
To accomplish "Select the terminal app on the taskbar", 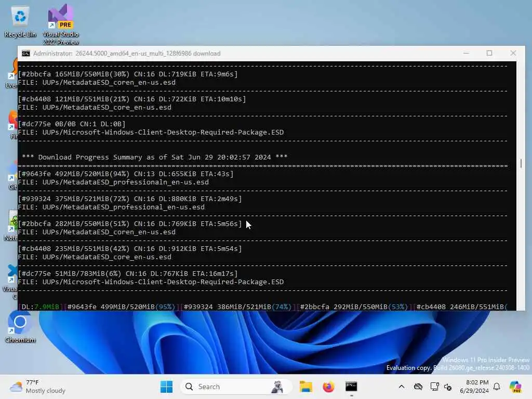I will (351, 387).
